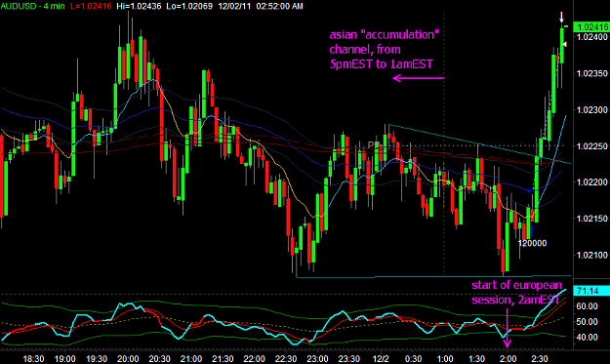Select the 19:00 time axis label
This screenshot has width=610, height=364.
[x=65, y=358]
